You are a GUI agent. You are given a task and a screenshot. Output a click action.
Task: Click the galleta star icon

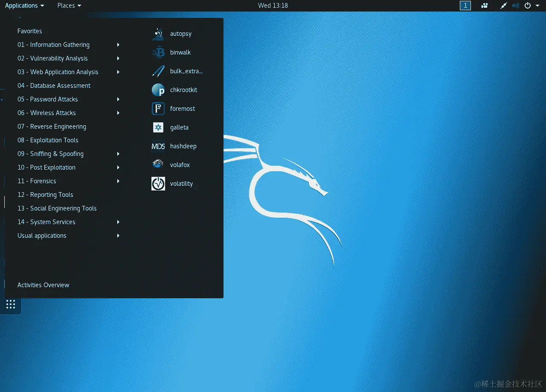tap(158, 127)
